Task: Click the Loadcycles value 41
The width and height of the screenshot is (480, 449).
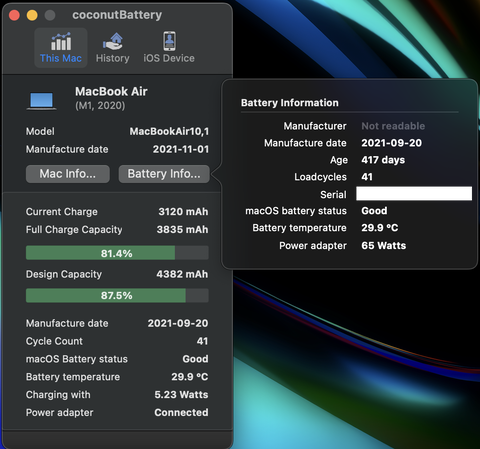Action: coord(367,177)
